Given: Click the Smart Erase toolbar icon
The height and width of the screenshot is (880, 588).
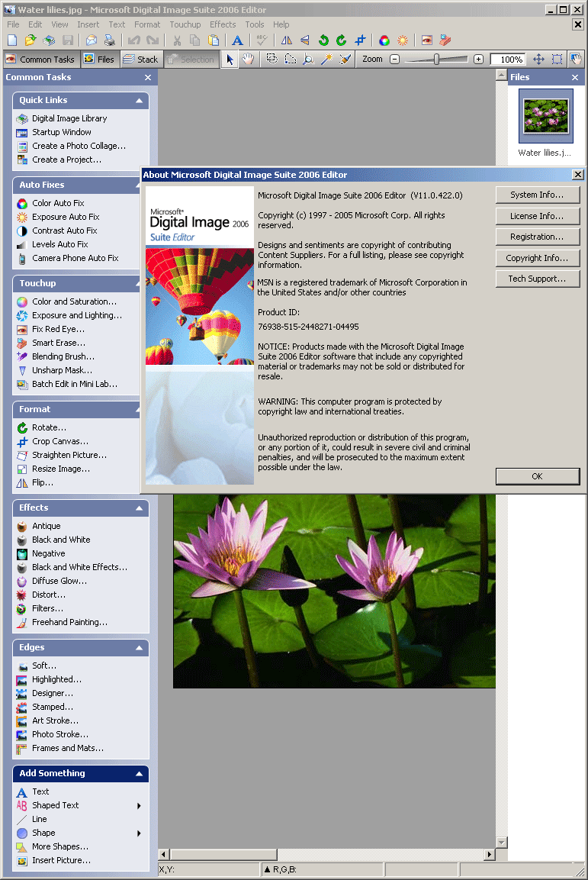Looking at the screenshot, I should coord(445,40).
